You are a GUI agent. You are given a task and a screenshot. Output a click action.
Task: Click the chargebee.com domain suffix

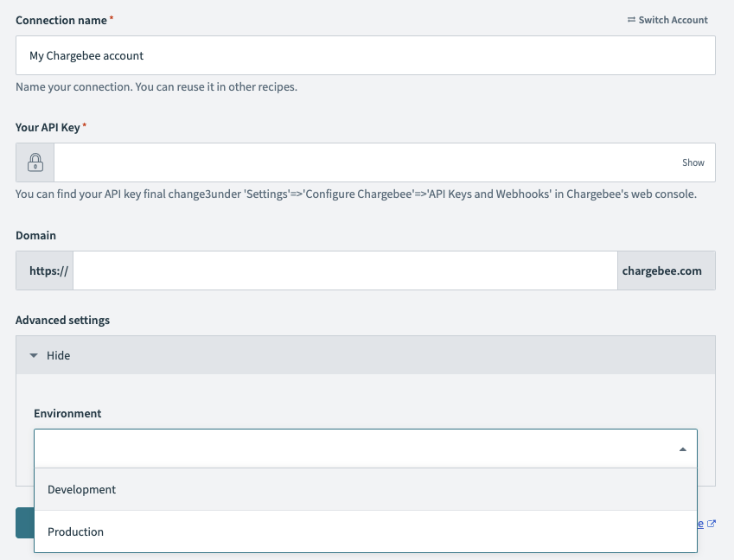tap(661, 270)
